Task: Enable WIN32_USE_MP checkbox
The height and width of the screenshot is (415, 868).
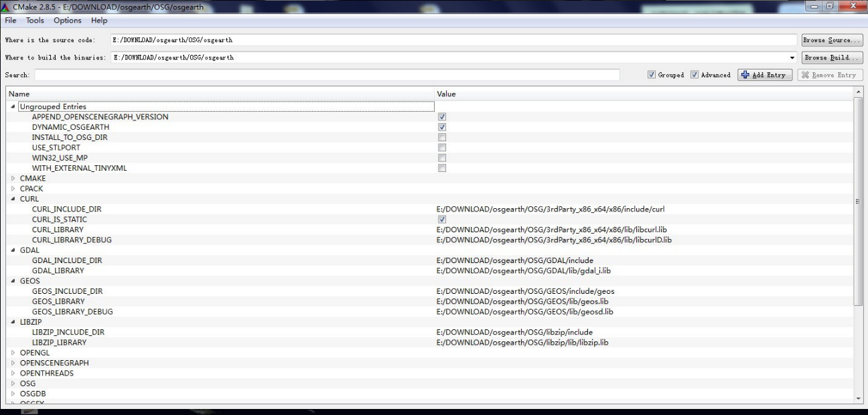Action: coord(442,158)
